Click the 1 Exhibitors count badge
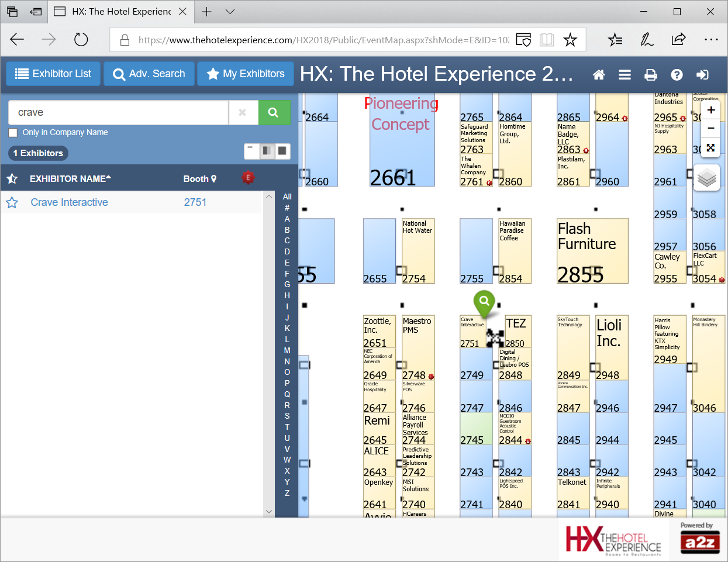Screen dimensions: 728x562 [39, 153]
